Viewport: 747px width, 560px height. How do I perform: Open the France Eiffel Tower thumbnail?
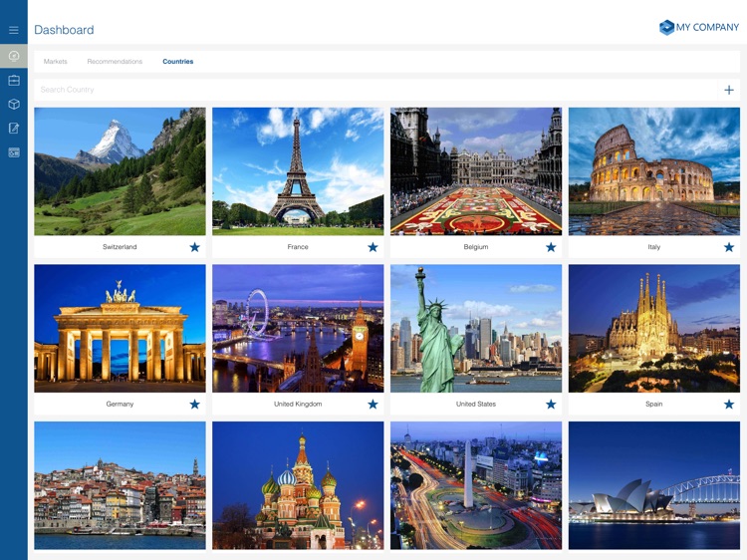point(298,171)
